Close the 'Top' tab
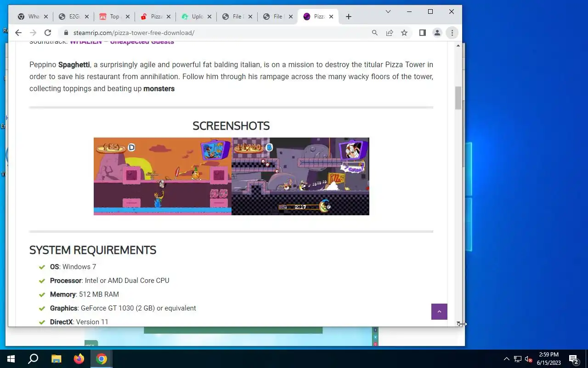This screenshot has height=368, width=588. tap(128, 17)
